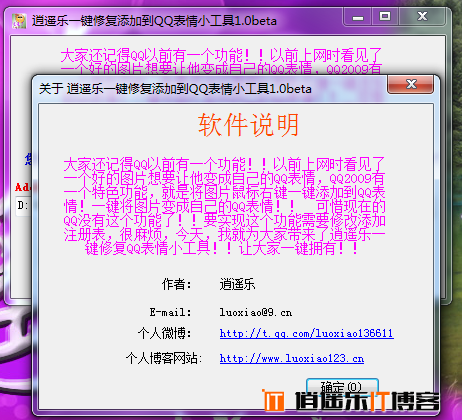The height and width of the screenshot is (420, 462).
Task: Close the 关于 about dialog
Action: (411, 84)
